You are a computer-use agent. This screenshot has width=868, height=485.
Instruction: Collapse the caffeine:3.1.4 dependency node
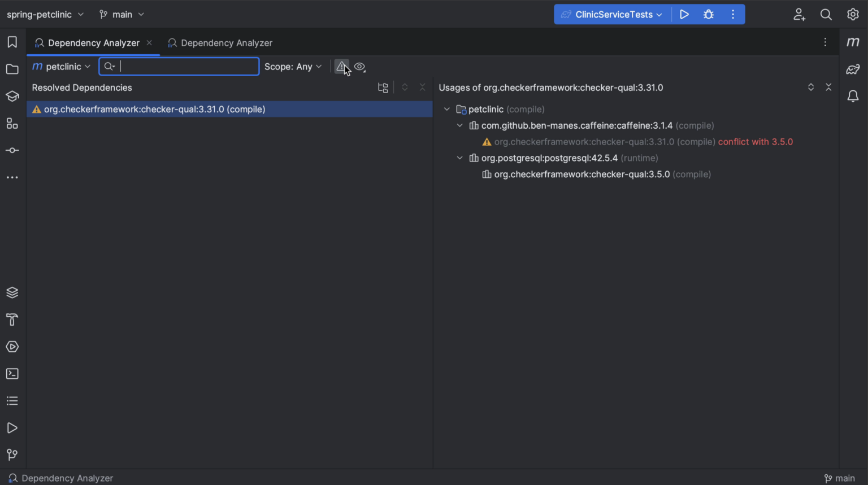click(x=459, y=125)
